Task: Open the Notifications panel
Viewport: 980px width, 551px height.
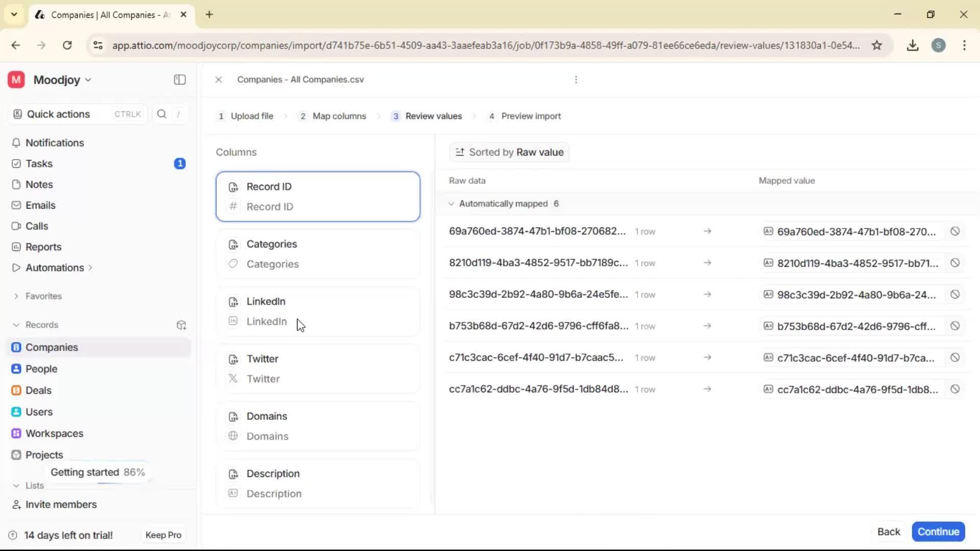Action: coord(54,143)
